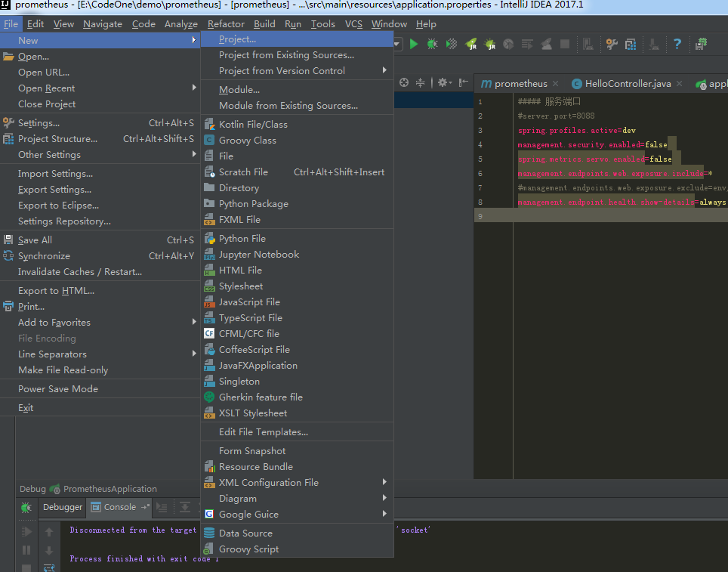Click Synchronize in File menu
728x572 pixels.
(100, 256)
